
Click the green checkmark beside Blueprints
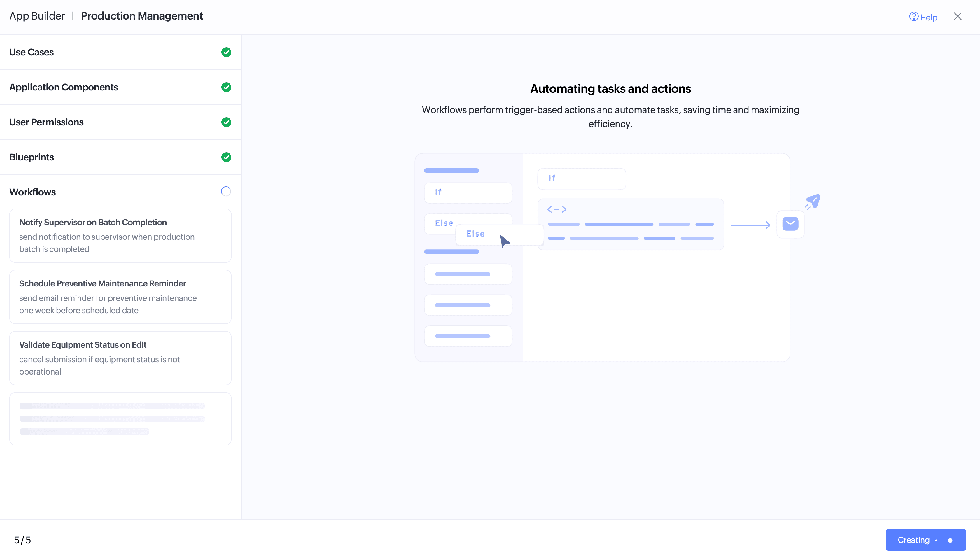(x=226, y=157)
